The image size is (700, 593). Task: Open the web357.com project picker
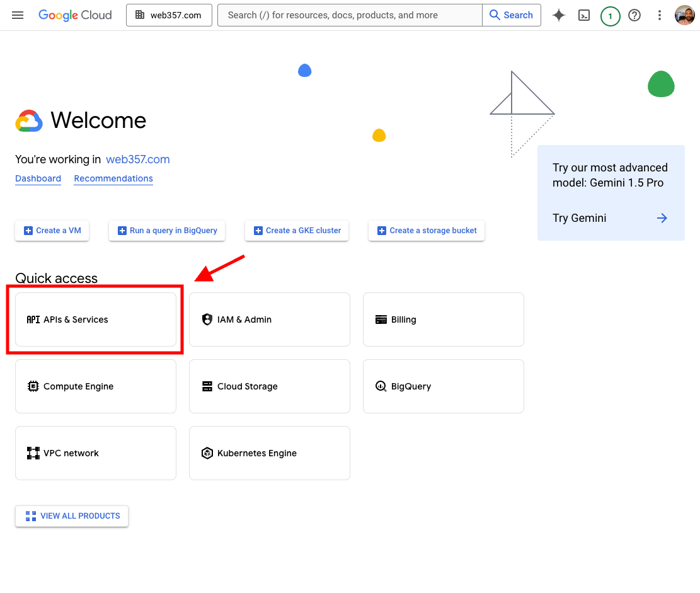[169, 15]
